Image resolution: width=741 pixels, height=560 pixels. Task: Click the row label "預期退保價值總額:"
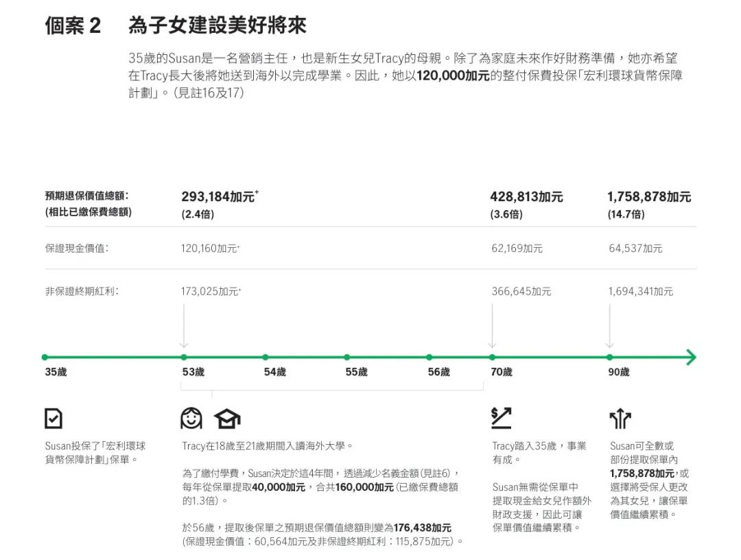86,196
